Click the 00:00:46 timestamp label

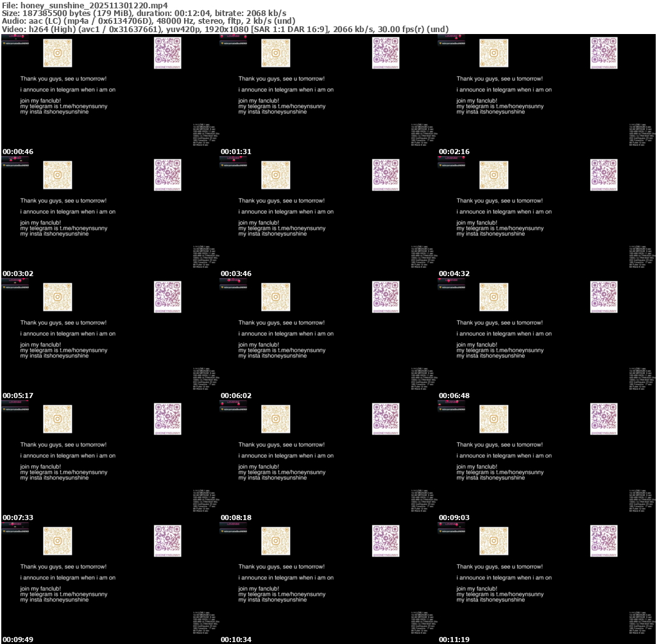18,152
